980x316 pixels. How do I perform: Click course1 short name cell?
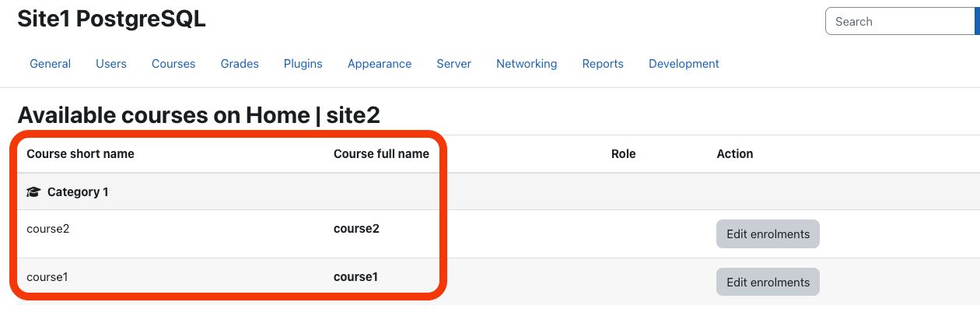(x=47, y=276)
